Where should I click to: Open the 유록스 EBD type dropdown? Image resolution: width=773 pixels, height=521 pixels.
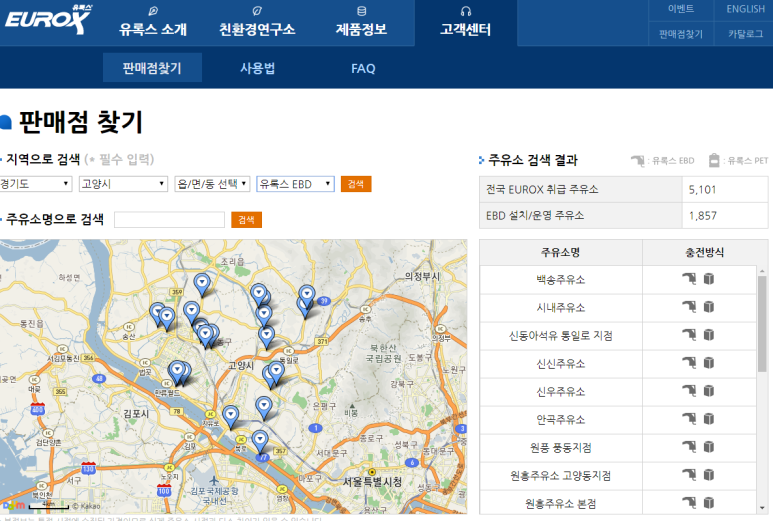point(295,184)
